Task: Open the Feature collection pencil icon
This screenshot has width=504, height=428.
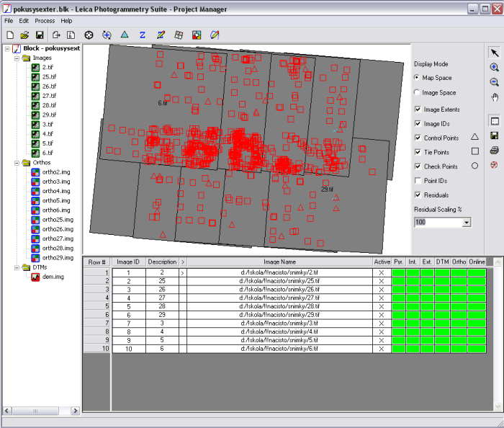Action: coord(215,35)
